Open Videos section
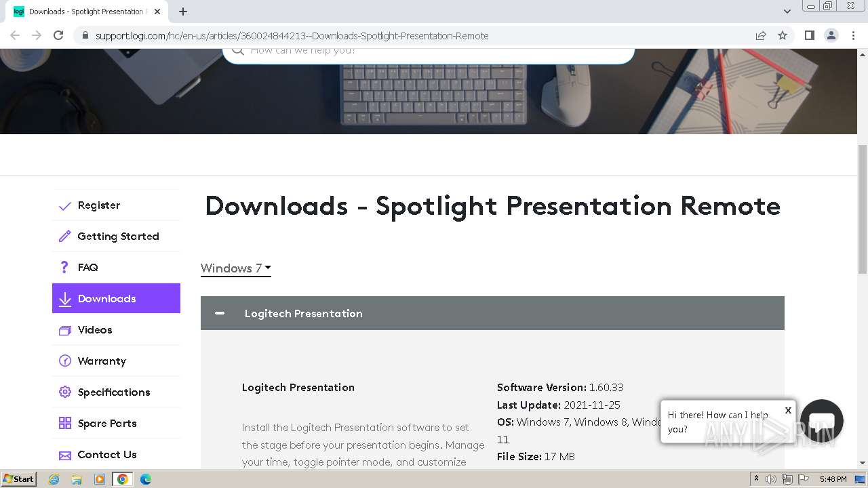This screenshot has width=868, height=488. [x=95, y=330]
